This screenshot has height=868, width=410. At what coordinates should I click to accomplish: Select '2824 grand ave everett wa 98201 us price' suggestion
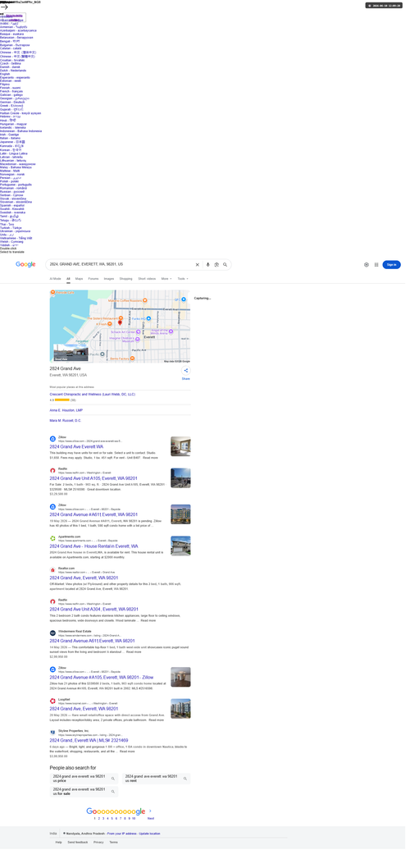84,779
